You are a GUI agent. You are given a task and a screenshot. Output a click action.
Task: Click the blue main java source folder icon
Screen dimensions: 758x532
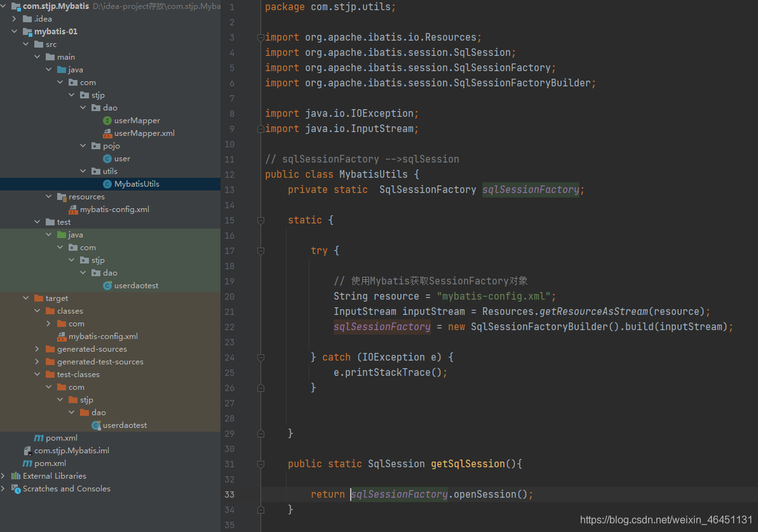tap(62, 70)
